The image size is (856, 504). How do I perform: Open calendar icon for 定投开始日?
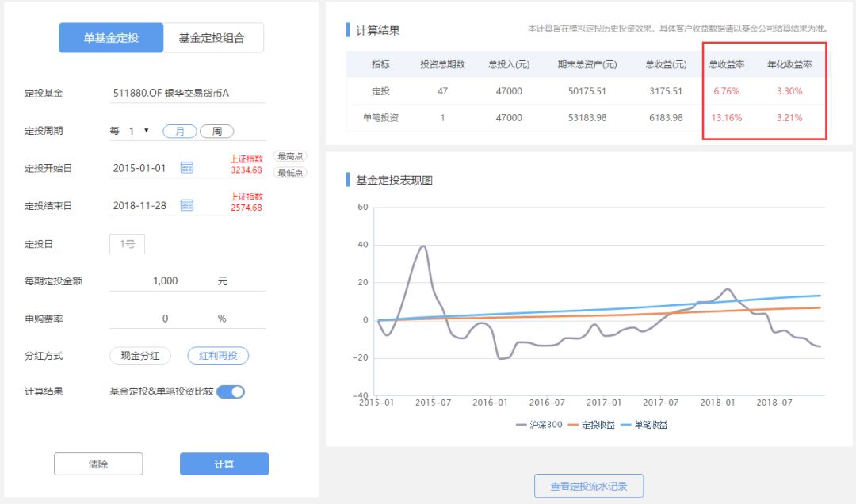pos(187,168)
